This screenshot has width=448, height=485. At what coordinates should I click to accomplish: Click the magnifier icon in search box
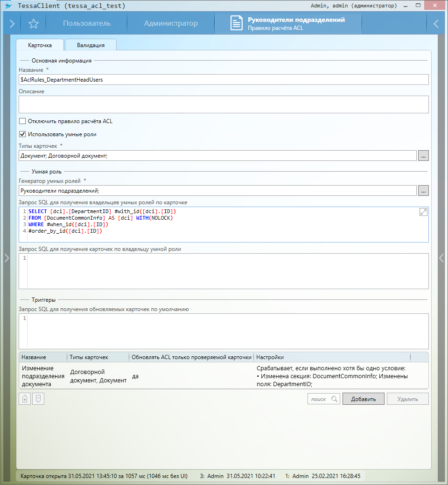coord(334,399)
